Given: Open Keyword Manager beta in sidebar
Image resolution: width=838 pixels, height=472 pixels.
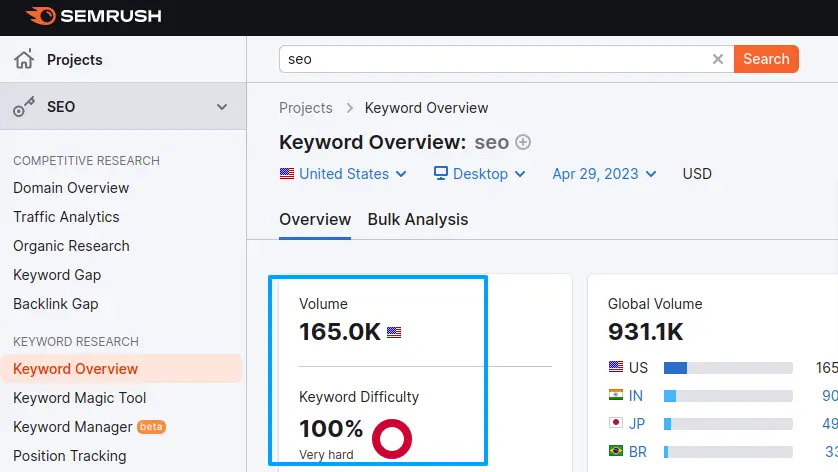Looking at the screenshot, I should [89, 427].
